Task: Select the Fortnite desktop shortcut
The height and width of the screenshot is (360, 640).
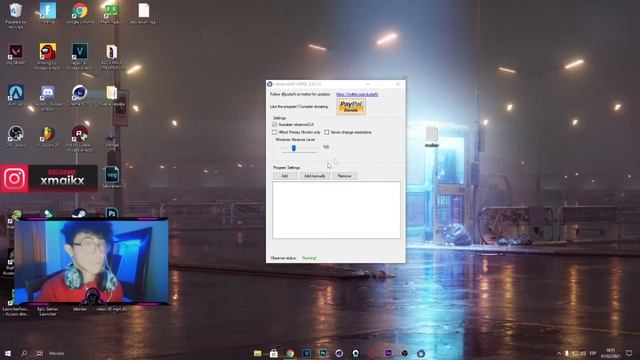Action: pos(48,12)
